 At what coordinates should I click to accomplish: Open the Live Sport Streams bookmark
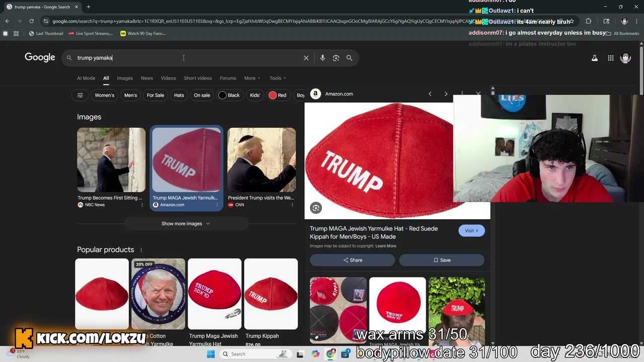click(x=91, y=34)
